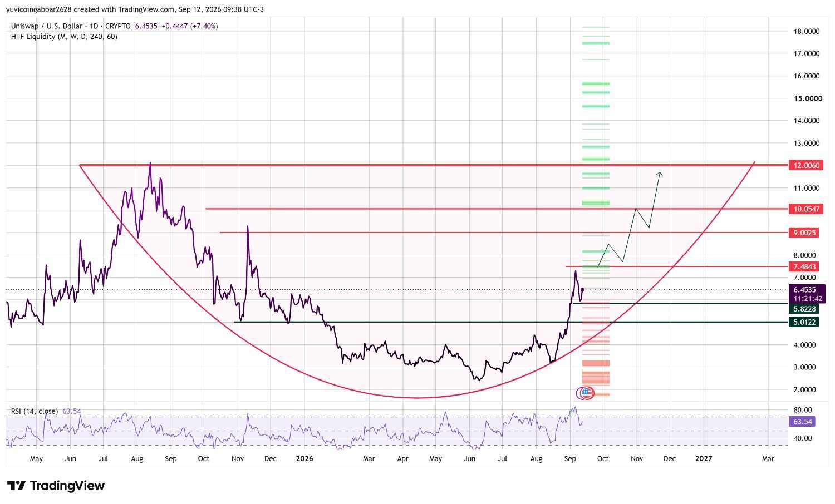Click the 80.00 RSI axis label
The width and height of the screenshot is (835, 504).
point(802,410)
